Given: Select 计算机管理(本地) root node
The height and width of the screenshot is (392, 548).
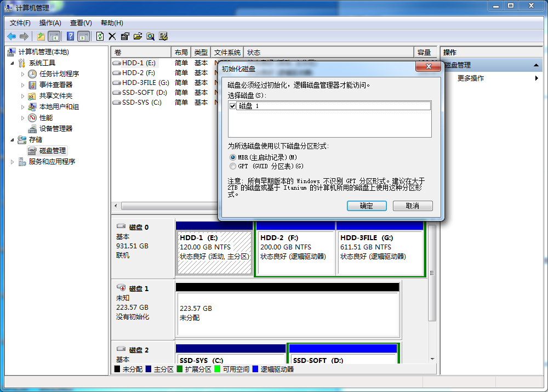Looking at the screenshot, I should click(44, 52).
